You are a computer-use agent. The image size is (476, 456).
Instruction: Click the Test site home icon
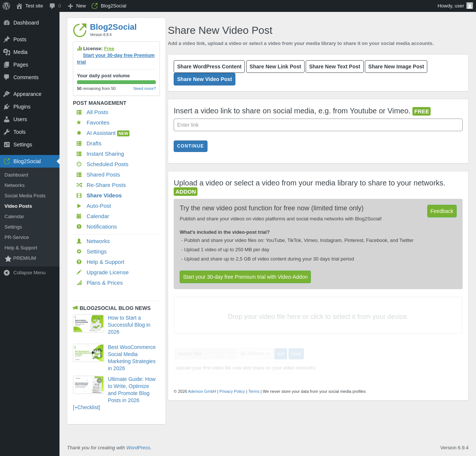click(19, 6)
